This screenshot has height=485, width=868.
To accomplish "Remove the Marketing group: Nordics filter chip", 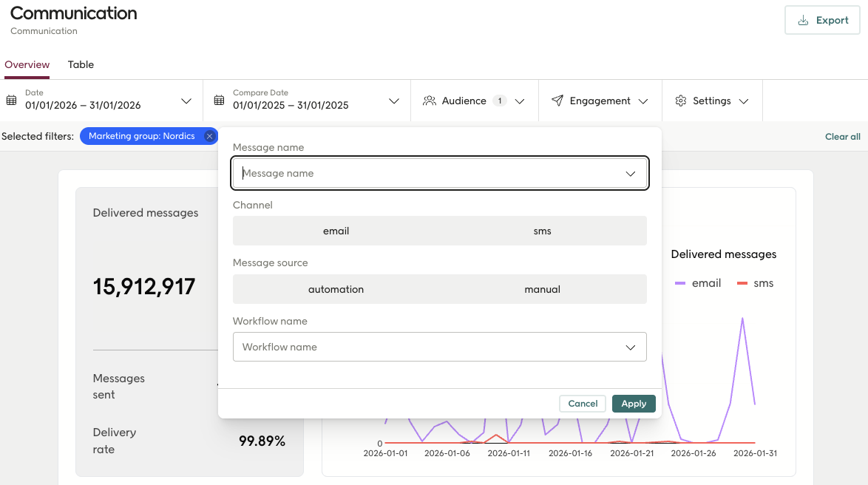I will pyautogui.click(x=209, y=136).
